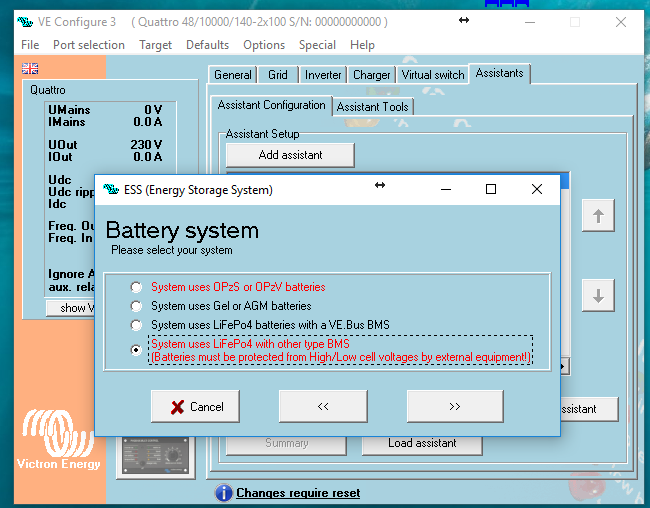Viewport: 650px width, 508px height.
Task: Click the control panel device thumbnail
Action: [x=155, y=456]
